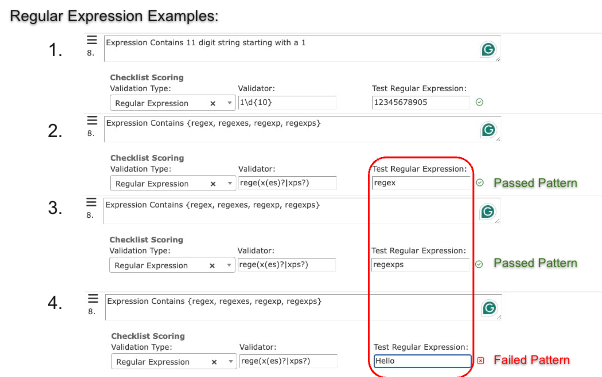602x377 pixels.
Task: Grab the hamburger drag handle of example 1
Action: [x=92, y=40]
